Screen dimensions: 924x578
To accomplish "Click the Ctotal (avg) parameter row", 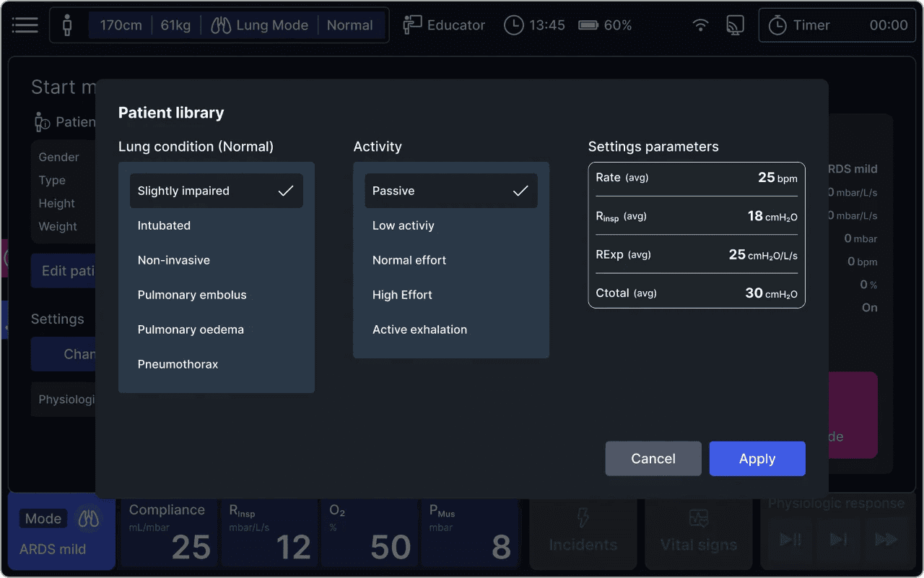I will (696, 293).
